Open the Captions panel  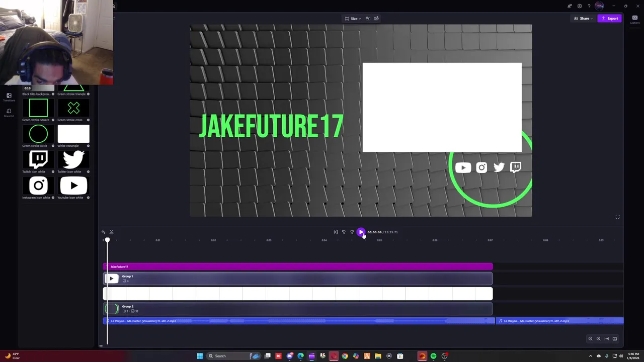[x=634, y=19]
